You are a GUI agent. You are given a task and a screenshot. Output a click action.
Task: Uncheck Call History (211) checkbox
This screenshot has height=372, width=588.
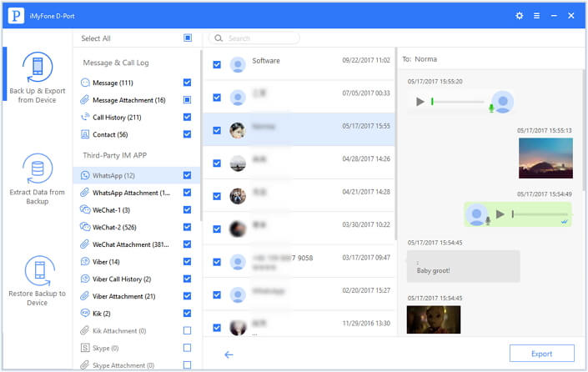pyautogui.click(x=187, y=117)
